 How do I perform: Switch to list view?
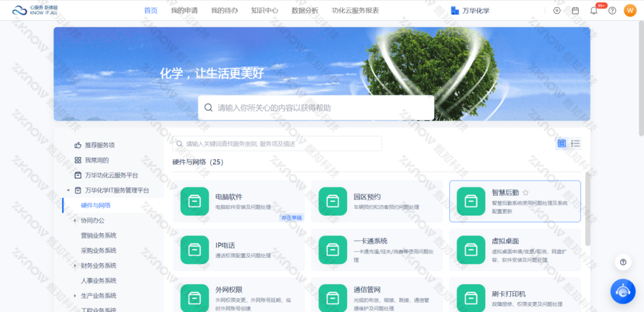575,143
